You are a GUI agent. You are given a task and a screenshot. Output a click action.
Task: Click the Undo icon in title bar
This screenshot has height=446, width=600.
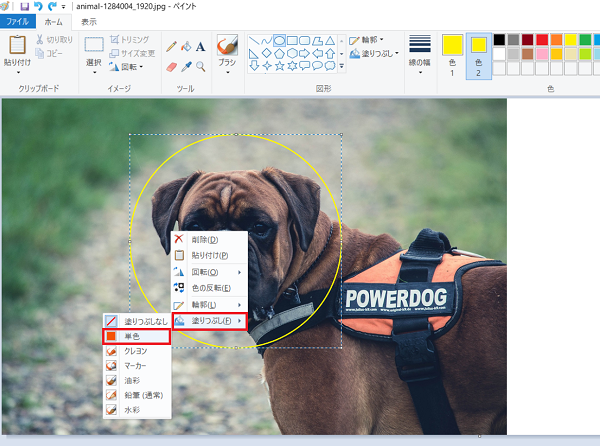pos(38,7)
